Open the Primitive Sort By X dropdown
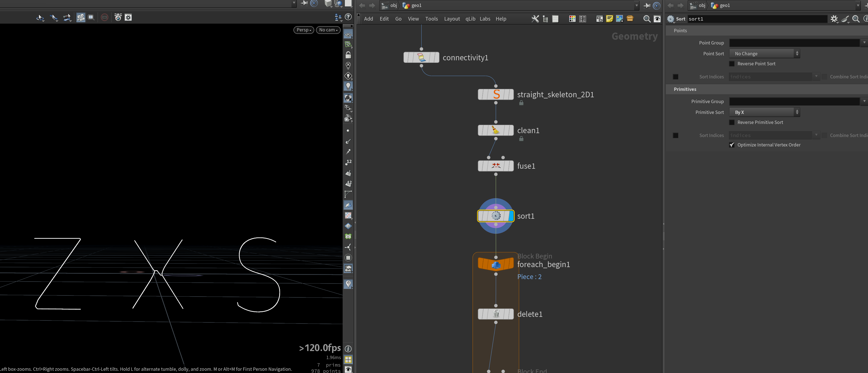Screen dimensions: 868x373 [x=764, y=112]
